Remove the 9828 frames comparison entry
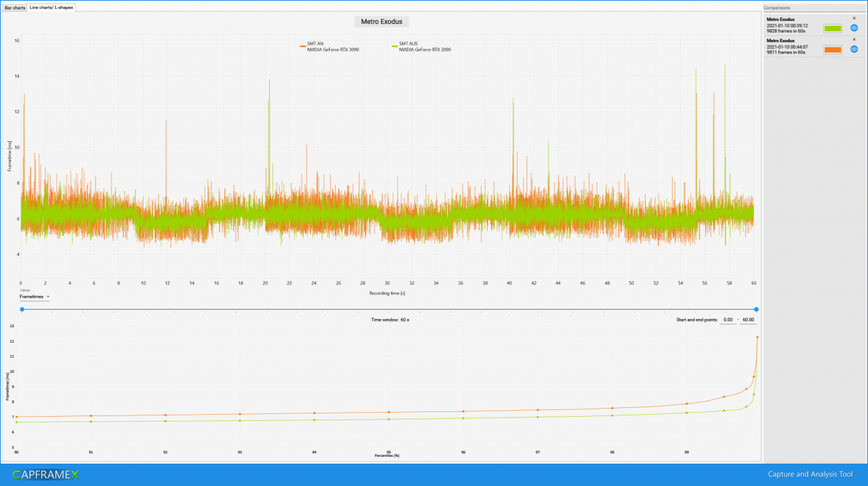The height and width of the screenshot is (486, 868). (x=854, y=18)
